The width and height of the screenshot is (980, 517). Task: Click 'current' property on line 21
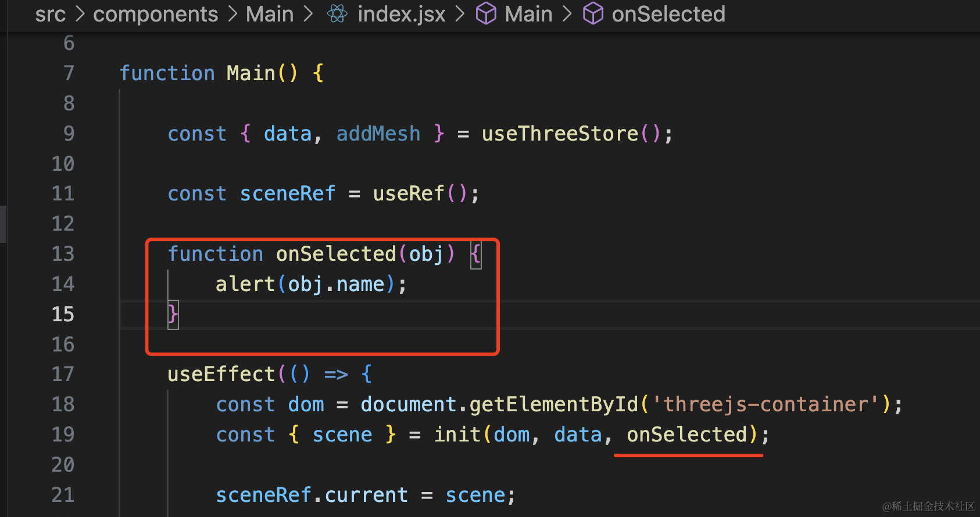click(366, 495)
